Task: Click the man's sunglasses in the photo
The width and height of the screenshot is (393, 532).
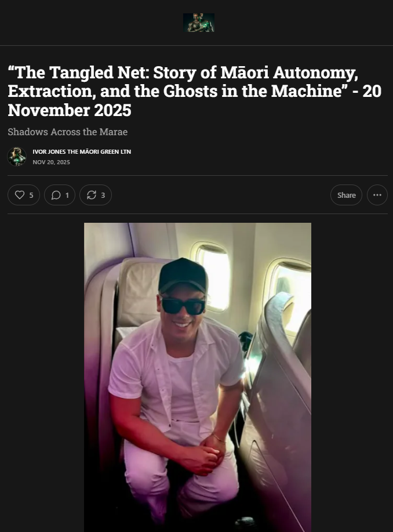Action: pyautogui.click(x=183, y=305)
